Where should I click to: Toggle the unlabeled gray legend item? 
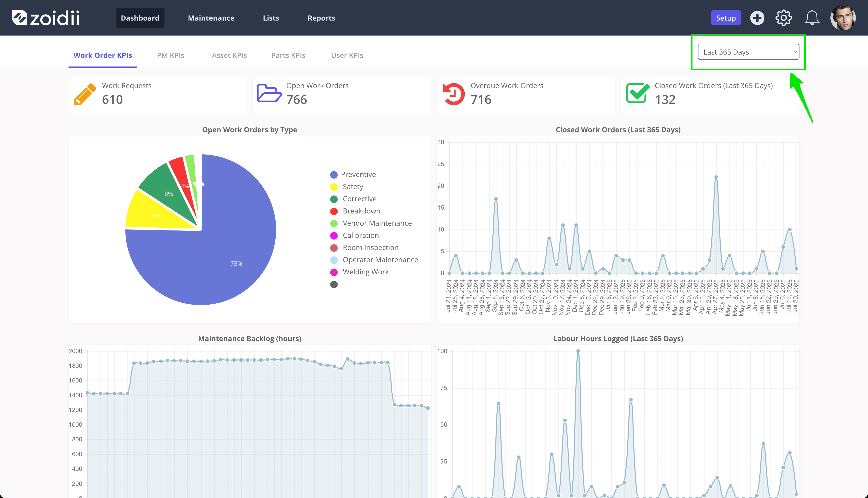(334, 285)
